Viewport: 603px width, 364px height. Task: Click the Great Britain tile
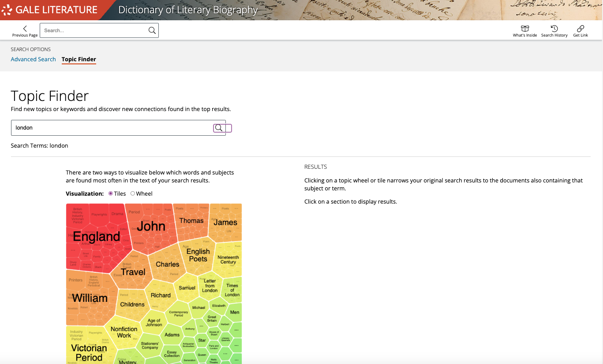click(212, 319)
